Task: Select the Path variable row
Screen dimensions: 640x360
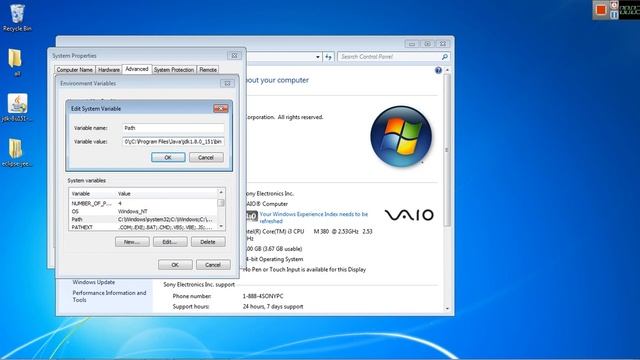Action: [x=143, y=220]
